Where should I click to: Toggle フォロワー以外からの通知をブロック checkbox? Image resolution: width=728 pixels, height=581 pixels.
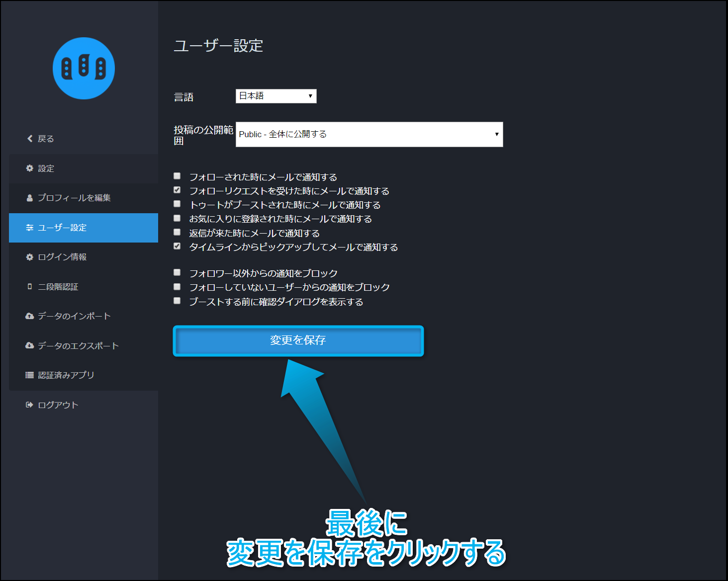pyautogui.click(x=177, y=272)
